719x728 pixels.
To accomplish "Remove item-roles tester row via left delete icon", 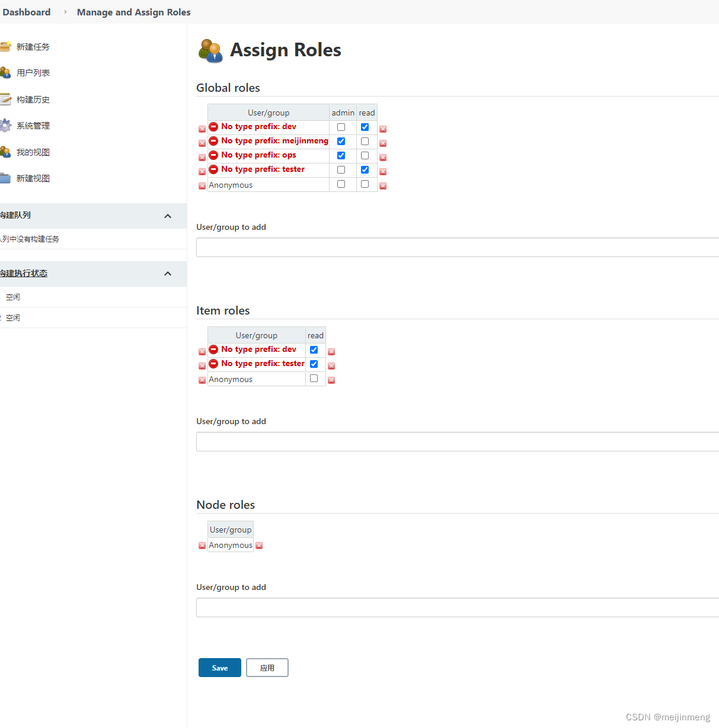I will (x=202, y=365).
